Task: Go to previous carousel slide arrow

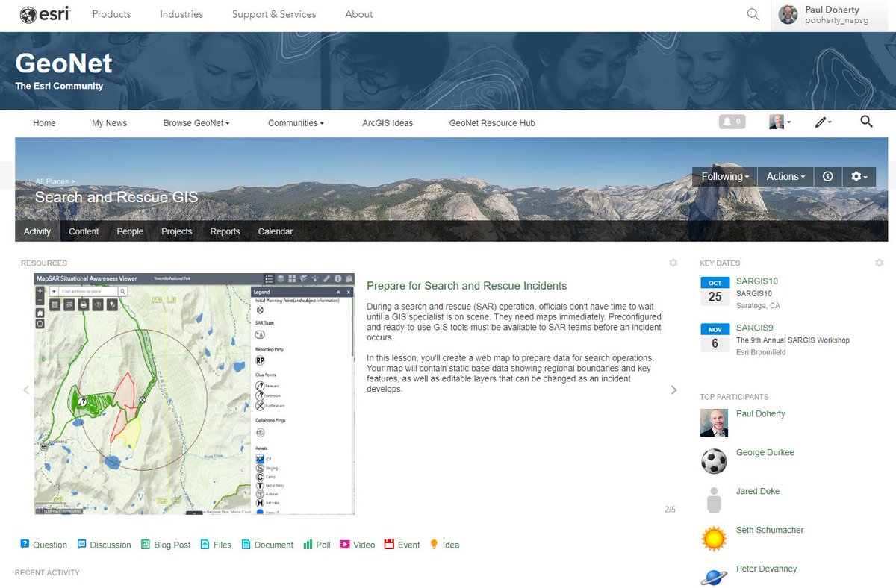Action: [x=26, y=390]
